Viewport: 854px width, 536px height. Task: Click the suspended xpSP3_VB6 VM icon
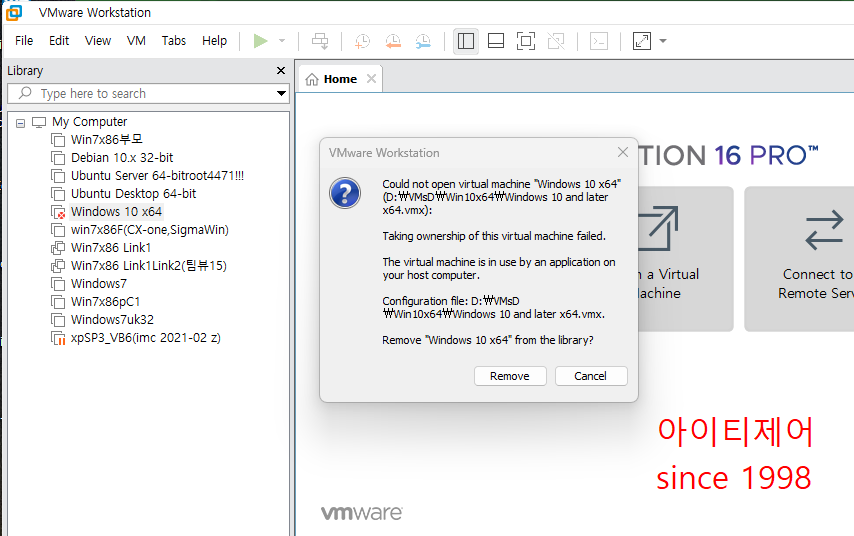click(58, 338)
